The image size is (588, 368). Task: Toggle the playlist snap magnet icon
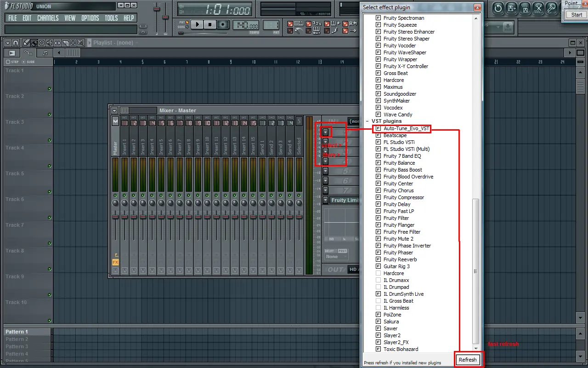pos(15,42)
